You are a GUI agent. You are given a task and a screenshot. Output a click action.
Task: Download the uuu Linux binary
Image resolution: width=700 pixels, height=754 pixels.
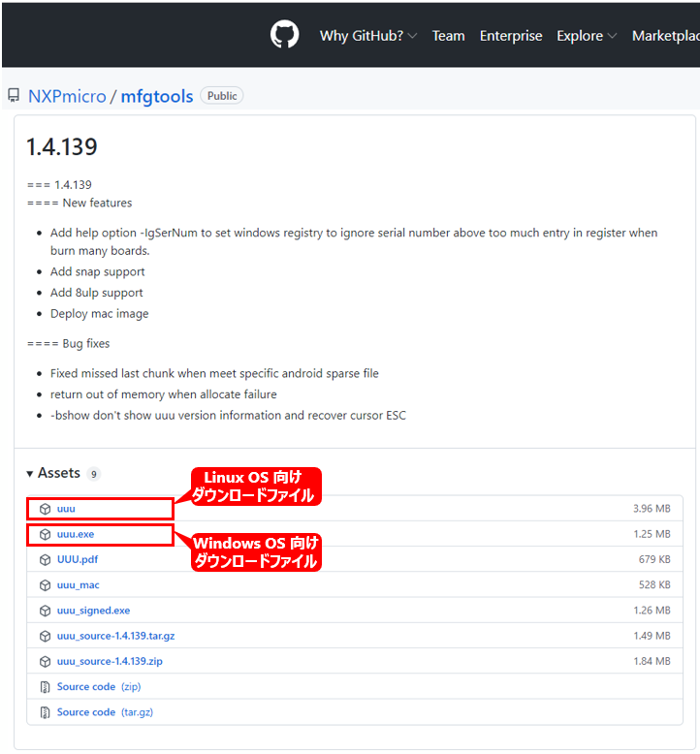click(66, 509)
